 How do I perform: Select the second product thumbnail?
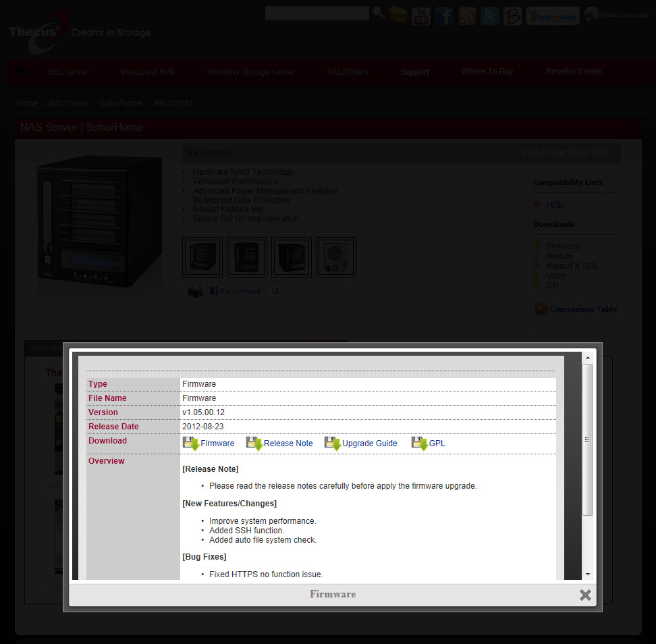point(247,257)
